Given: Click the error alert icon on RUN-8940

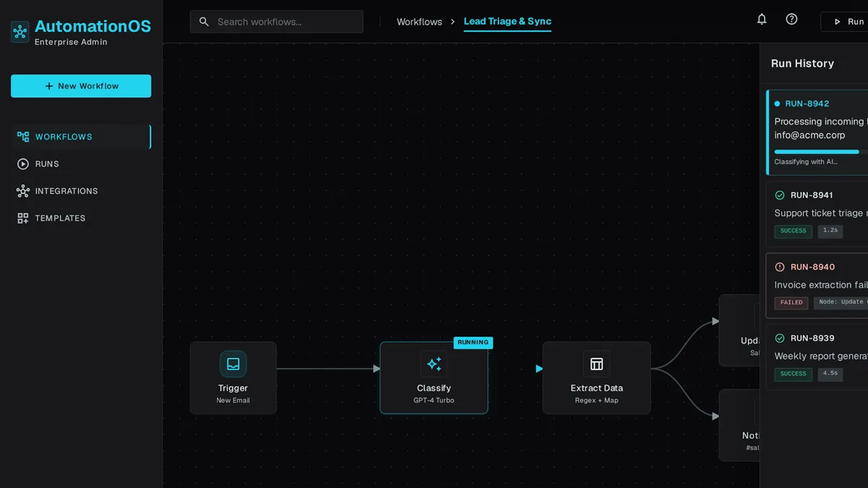Looking at the screenshot, I should (780, 267).
